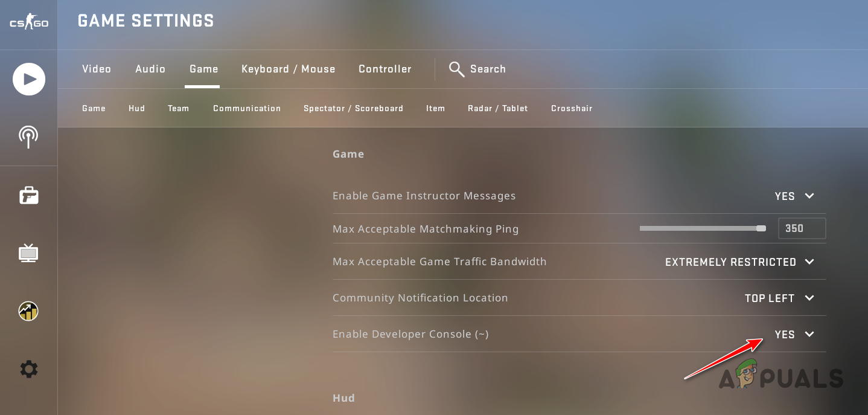Image resolution: width=868 pixels, height=415 pixels.
Task: Open the weapon loadout case icon
Action: [28, 195]
